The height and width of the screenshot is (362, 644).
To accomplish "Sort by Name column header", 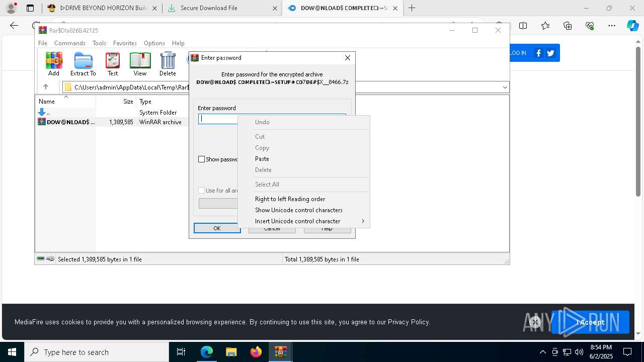I will pos(66,102).
